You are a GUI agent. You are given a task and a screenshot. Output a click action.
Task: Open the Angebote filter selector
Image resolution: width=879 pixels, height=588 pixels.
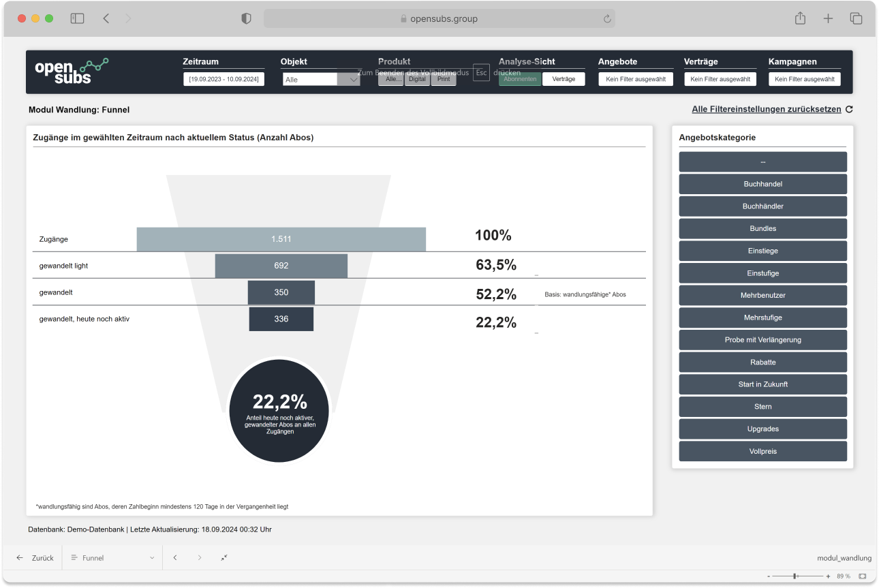[x=635, y=79]
